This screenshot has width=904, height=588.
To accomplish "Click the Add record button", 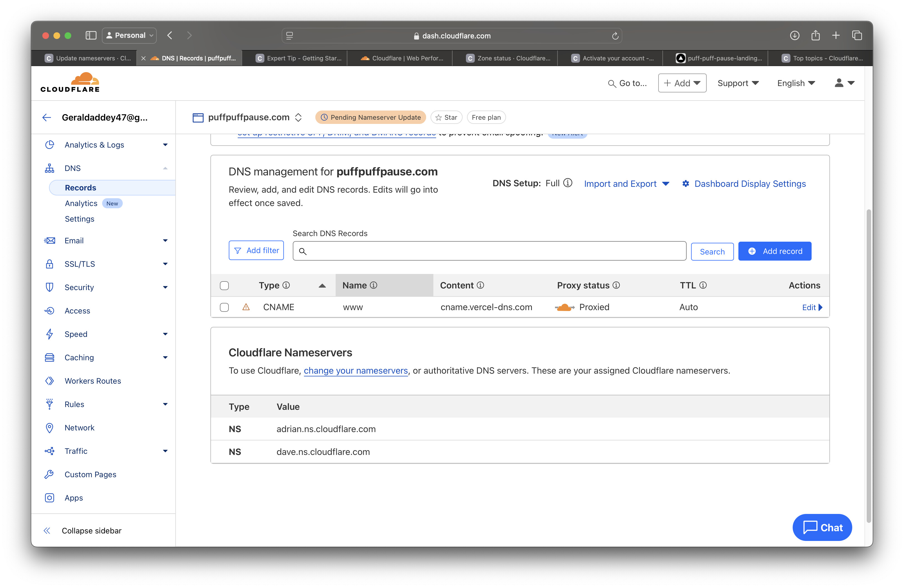I will (x=775, y=251).
